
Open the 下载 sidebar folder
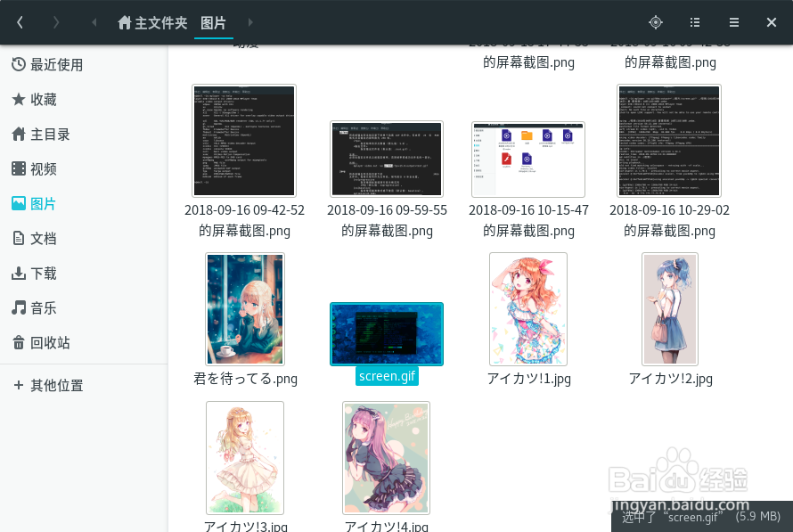[84, 274]
